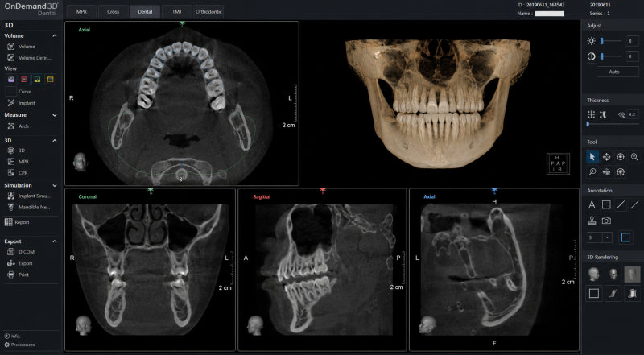
Task: Select the teeth rendering preset
Action: 632,293
